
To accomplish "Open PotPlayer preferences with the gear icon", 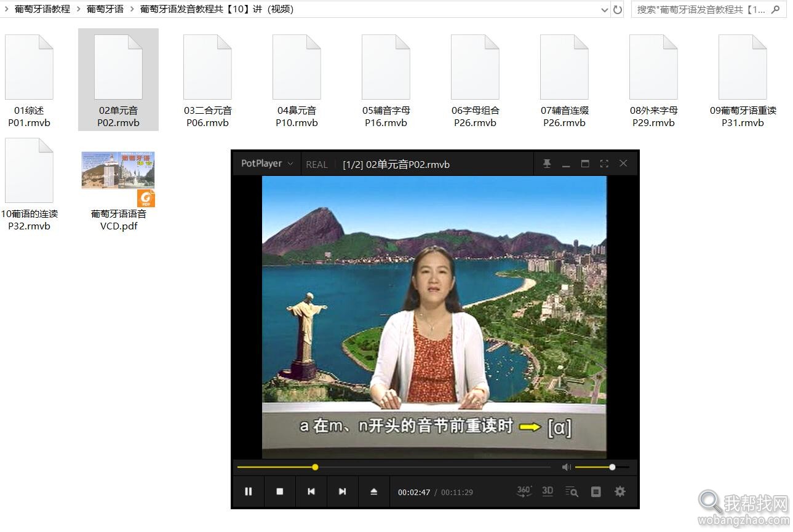I will (620, 491).
